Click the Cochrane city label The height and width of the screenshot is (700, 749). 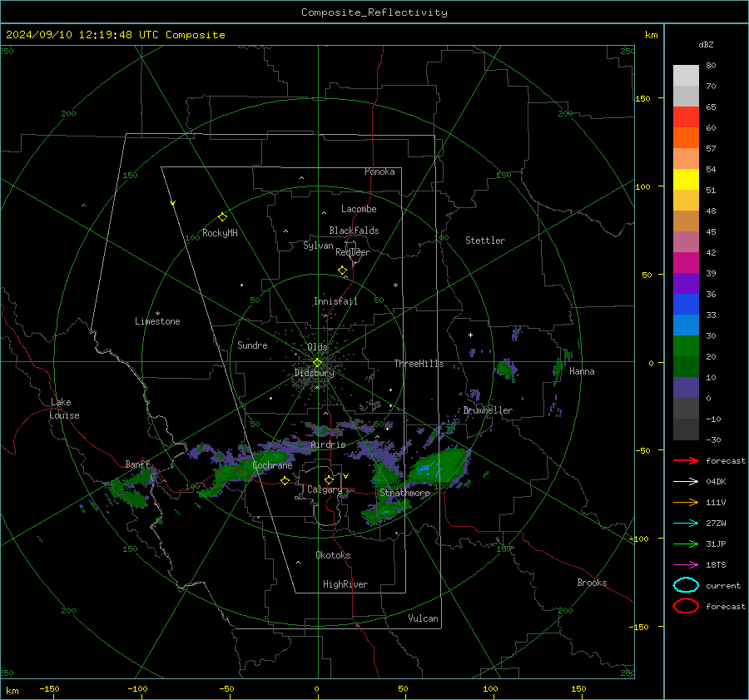click(x=272, y=465)
